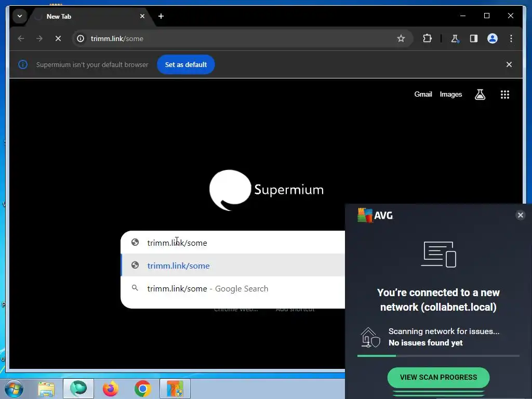Open the Gmail link

[423, 95]
